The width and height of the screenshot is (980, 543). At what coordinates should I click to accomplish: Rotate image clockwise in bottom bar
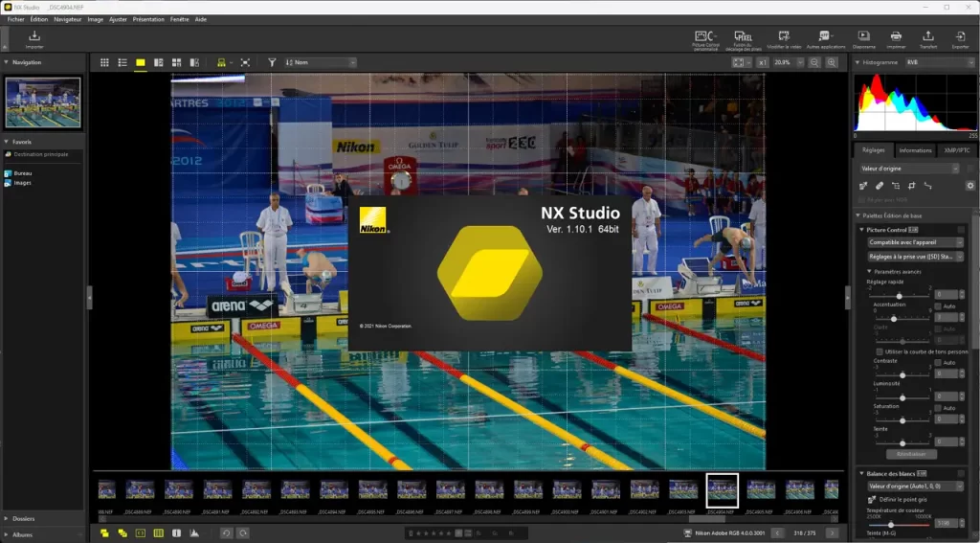[x=243, y=533]
